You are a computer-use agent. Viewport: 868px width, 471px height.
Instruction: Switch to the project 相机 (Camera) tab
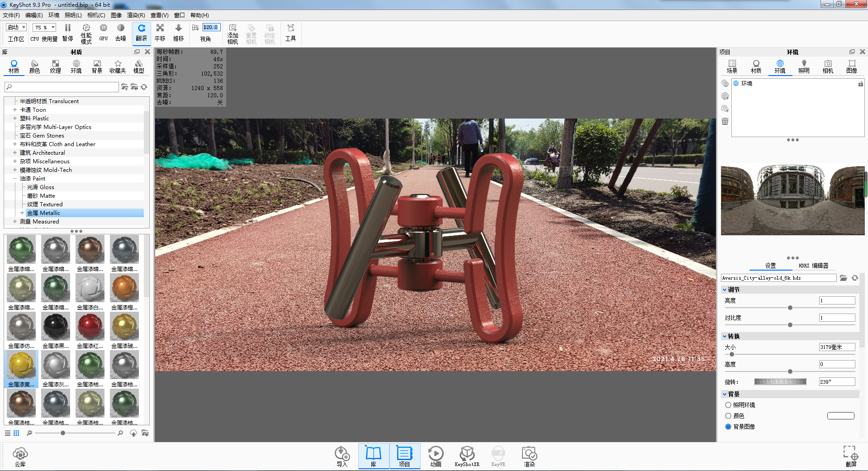[x=828, y=67]
